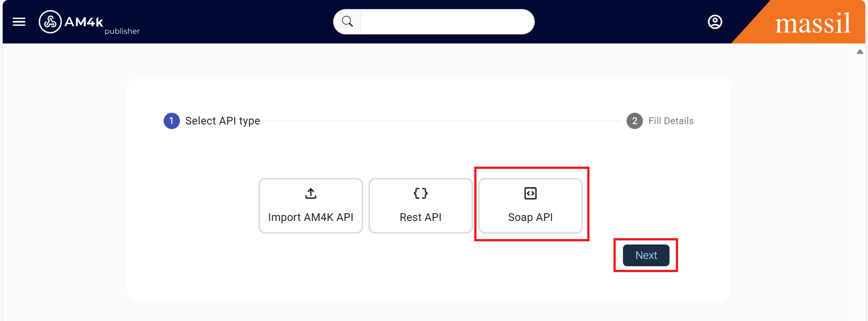Click the progress line between the two steps
The image size is (868, 321).
click(448, 121)
